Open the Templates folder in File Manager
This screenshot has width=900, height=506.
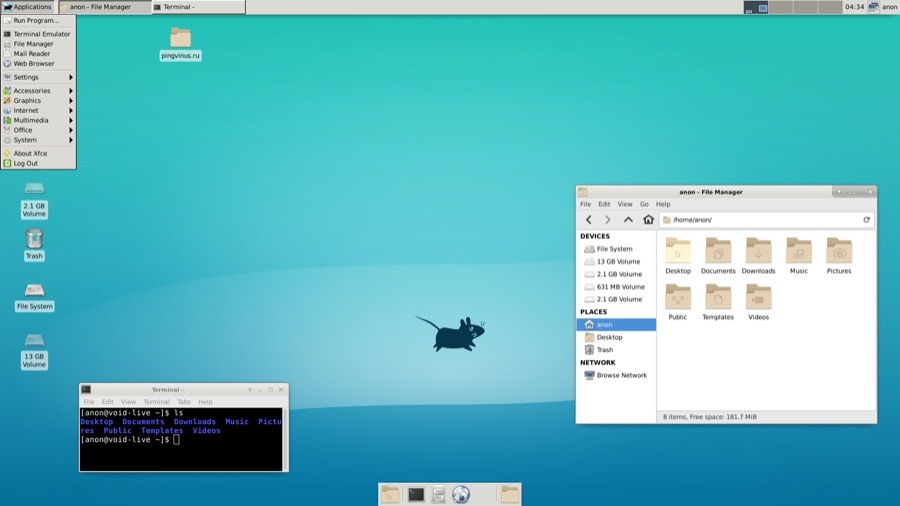718,302
